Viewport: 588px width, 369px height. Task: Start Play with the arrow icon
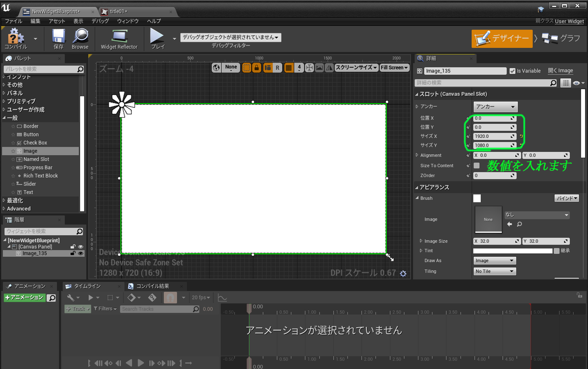157,36
